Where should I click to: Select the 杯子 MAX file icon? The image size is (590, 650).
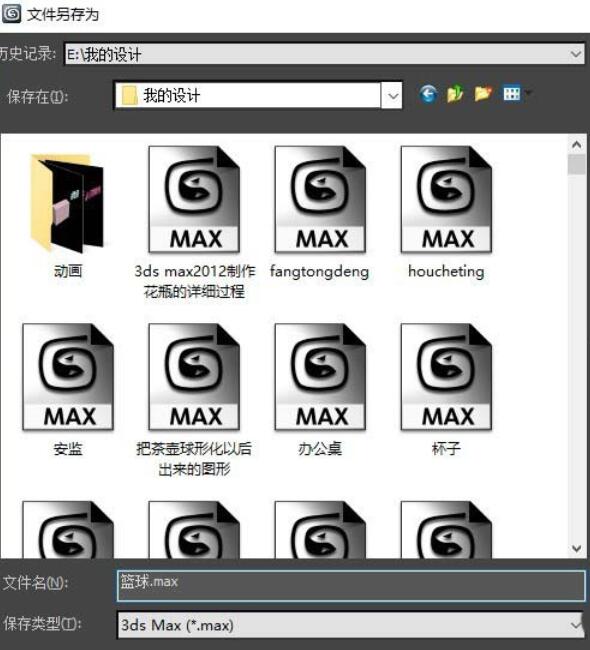click(x=447, y=377)
